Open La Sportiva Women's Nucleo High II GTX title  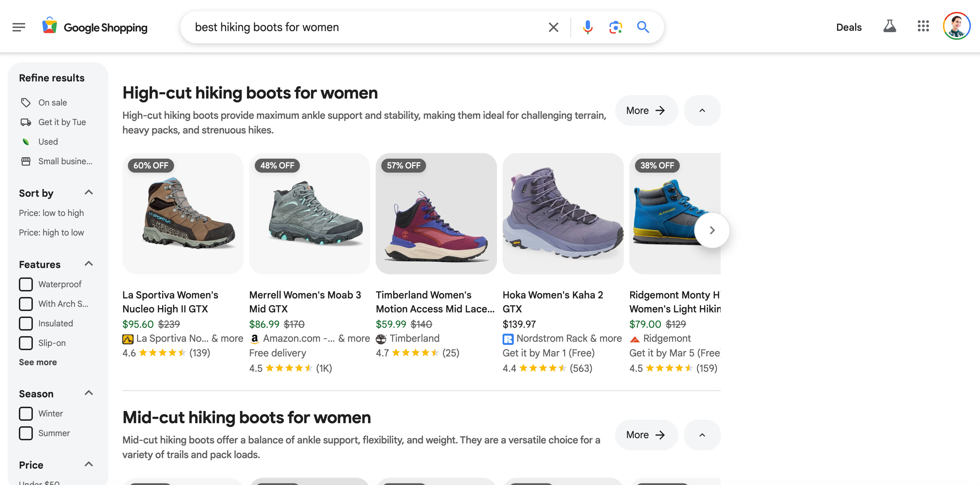[170, 302]
